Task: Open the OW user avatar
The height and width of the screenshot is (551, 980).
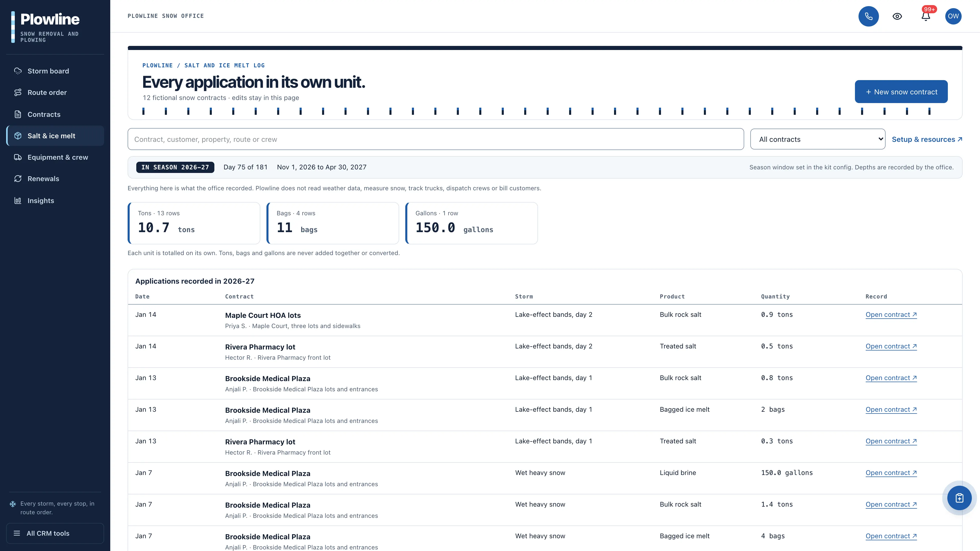Action: [x=953, y=16]
